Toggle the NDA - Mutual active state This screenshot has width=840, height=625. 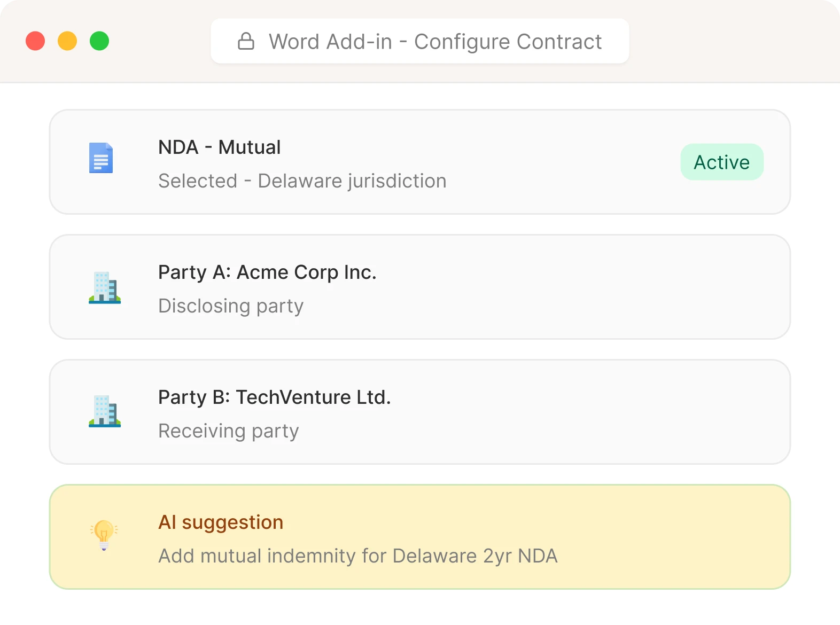click(721, 162)
